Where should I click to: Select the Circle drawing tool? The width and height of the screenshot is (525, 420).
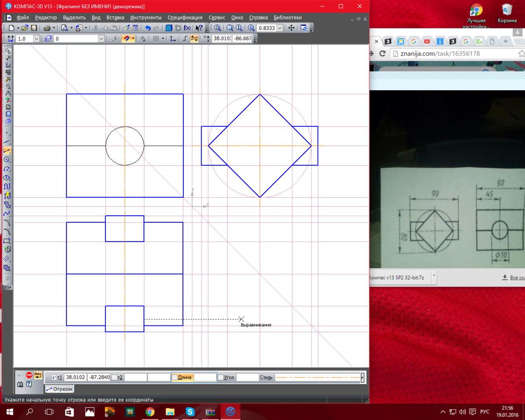click(x=7, y=160)
